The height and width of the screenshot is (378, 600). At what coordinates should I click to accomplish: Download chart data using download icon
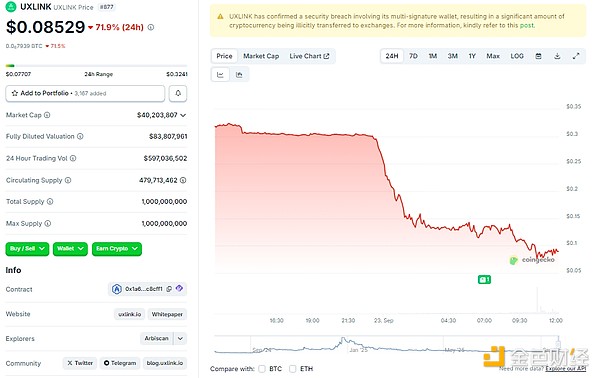click(557, 56)
